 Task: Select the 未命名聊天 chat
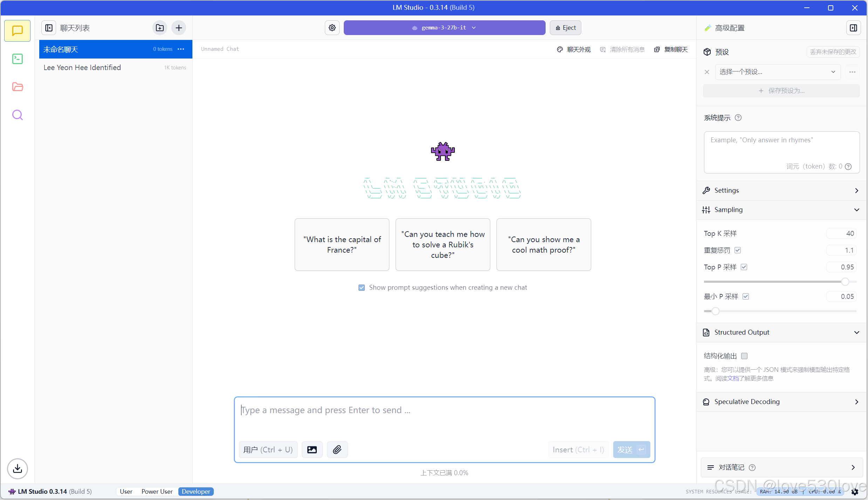point(116,49)
